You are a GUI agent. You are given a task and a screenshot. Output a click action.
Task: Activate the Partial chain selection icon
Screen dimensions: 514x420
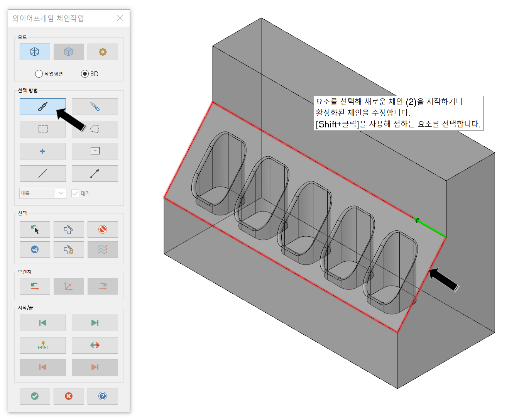coord(95,107)
